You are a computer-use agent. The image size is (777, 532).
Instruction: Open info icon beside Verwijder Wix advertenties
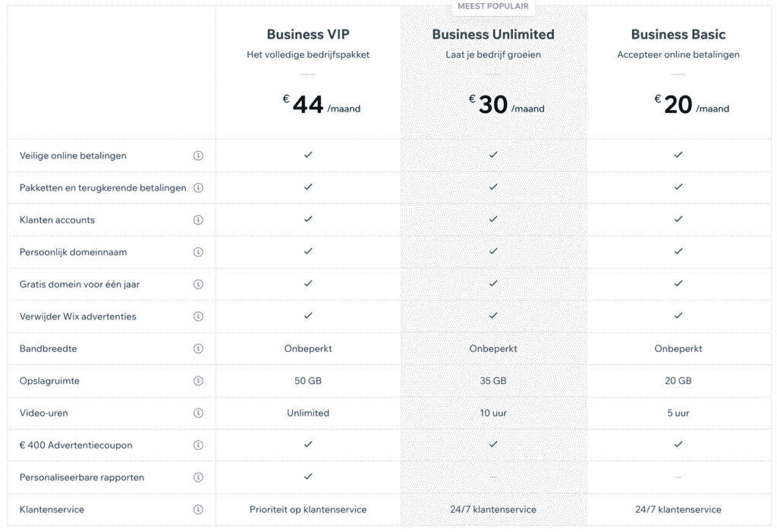(x=198, y=316)
